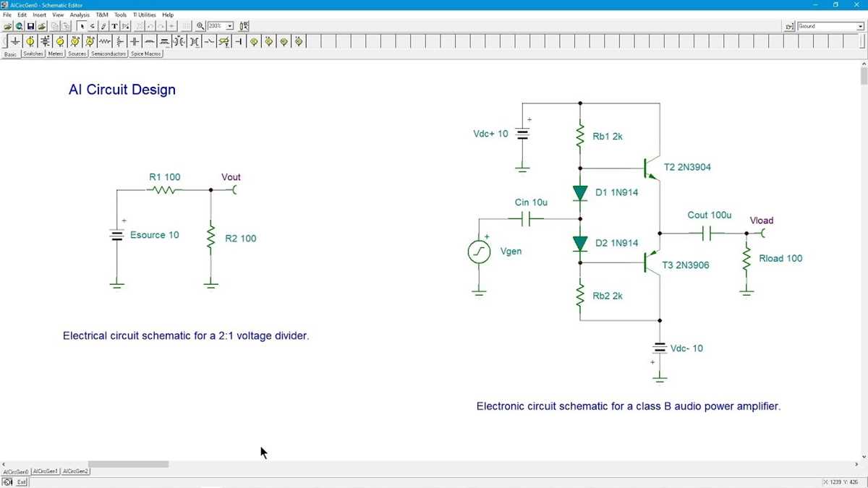
Task: Switch to the Meters component tab
Action: point(56,53)
